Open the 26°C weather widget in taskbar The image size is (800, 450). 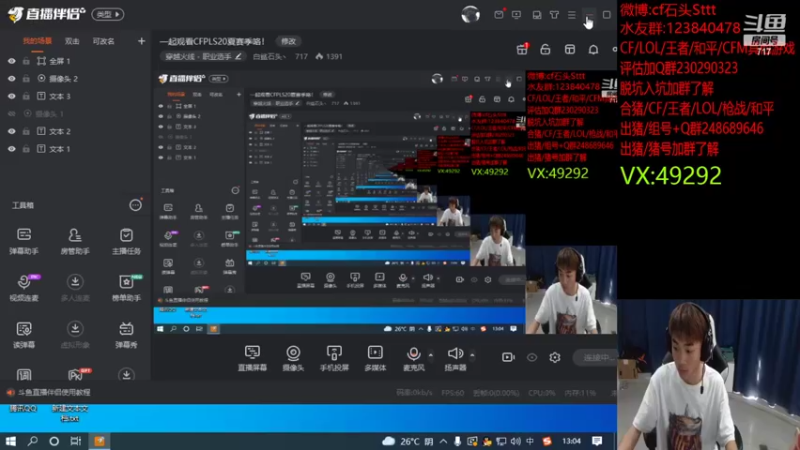pyautogui.click(x=407, y=441)
